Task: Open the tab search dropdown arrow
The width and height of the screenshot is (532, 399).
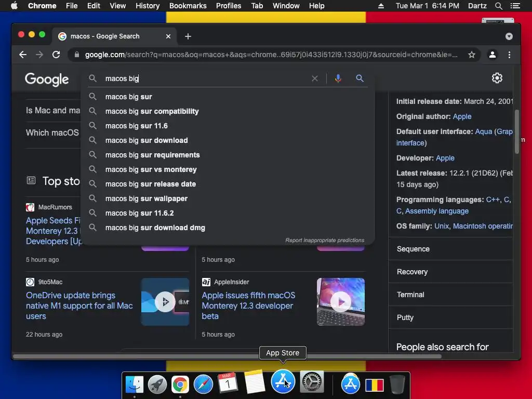Action: [x=509, y=36]
